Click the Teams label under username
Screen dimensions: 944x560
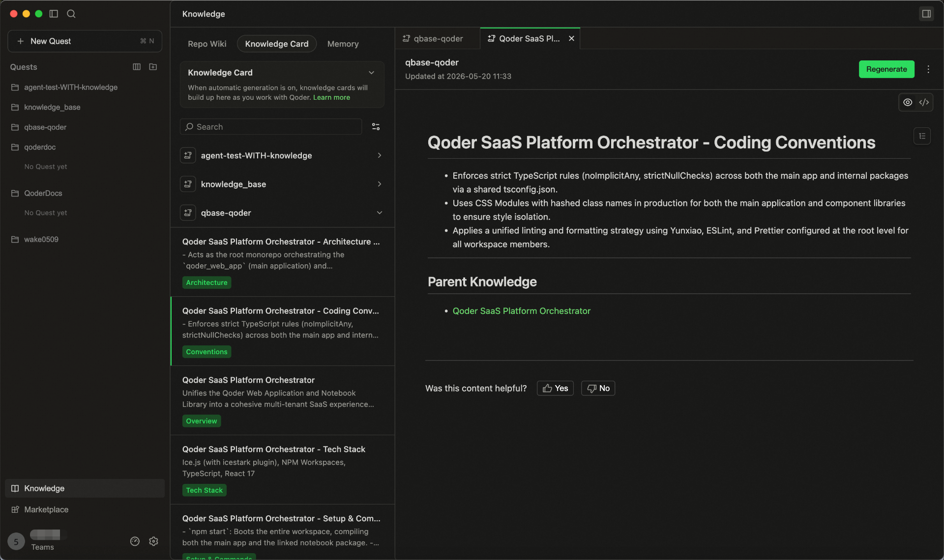pos(42,547)
